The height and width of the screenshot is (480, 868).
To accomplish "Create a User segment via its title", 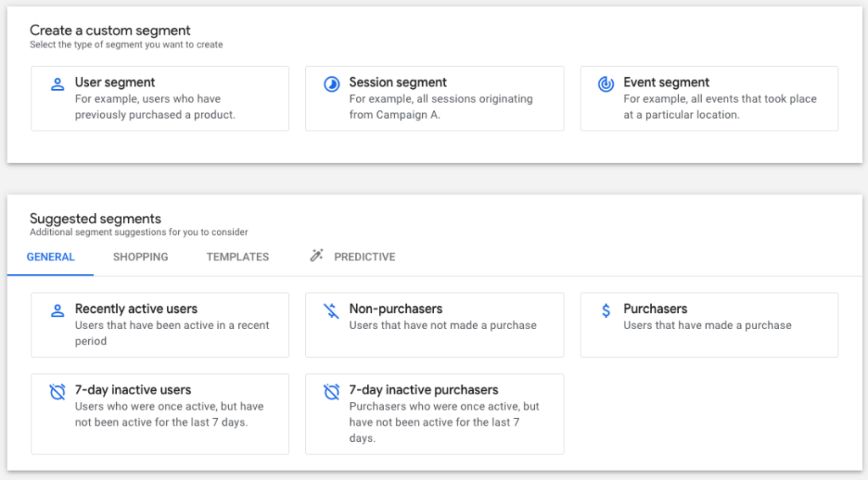I will [115, 82].
